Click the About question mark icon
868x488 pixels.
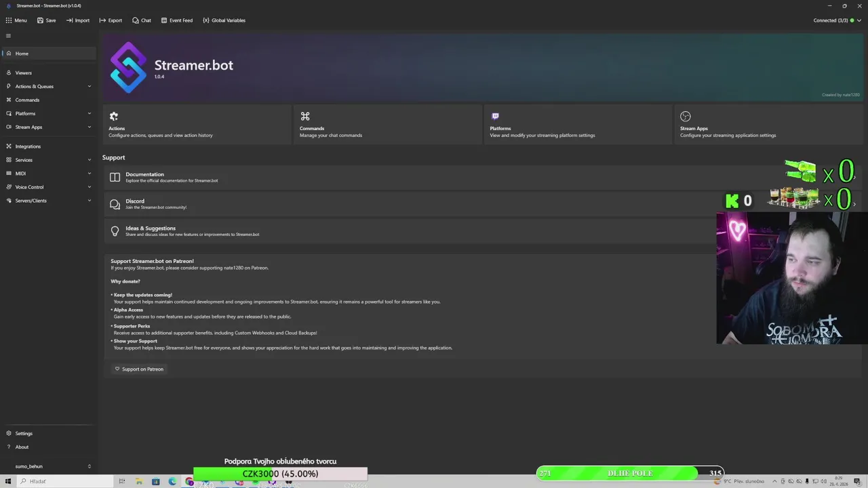click(9, 447)
